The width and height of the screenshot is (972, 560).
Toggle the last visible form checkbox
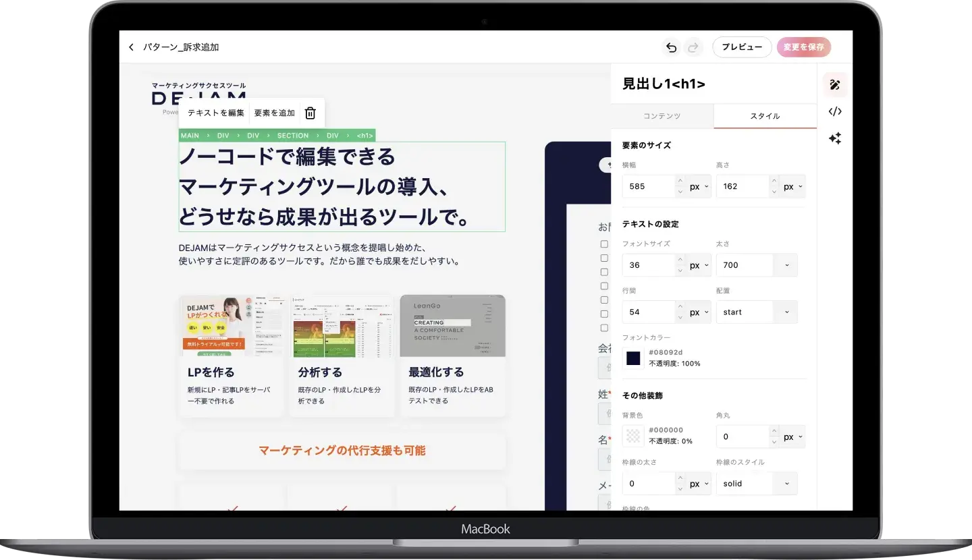click(x=604, y=328)
